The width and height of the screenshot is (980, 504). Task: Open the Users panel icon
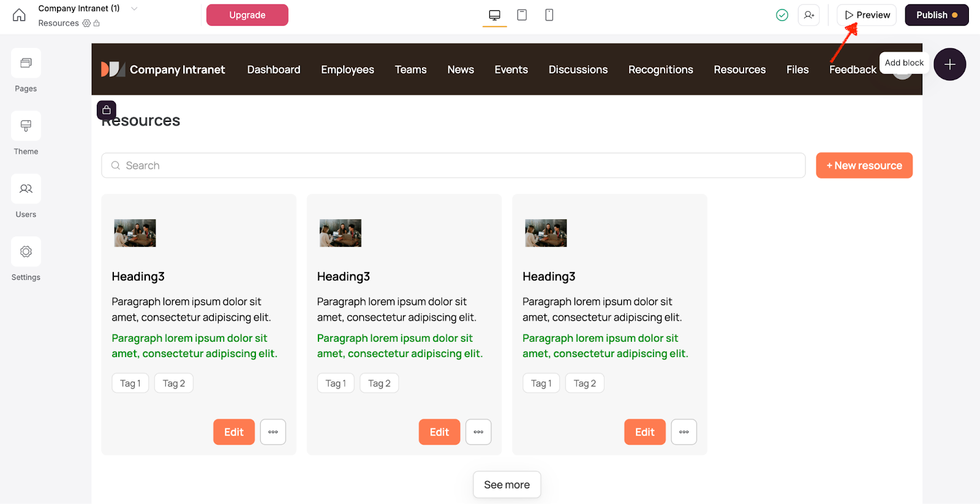(26, 189)
